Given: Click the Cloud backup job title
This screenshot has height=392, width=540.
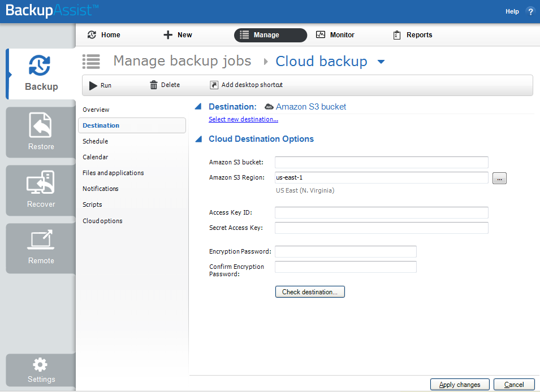Looking at the screenshot, I should pyautogui.click(x=321, y=61).
